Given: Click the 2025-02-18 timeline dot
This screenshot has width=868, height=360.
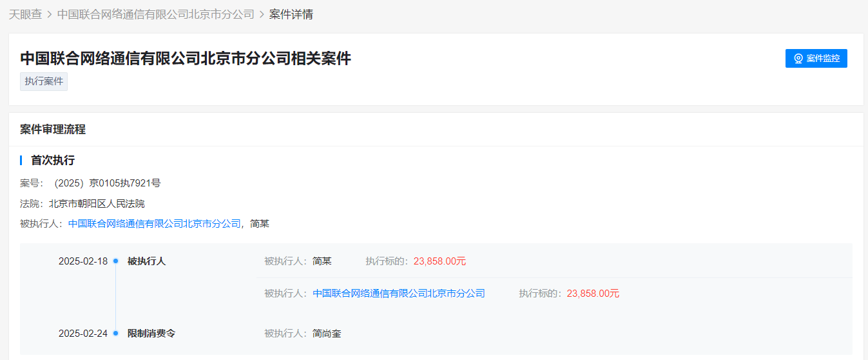Looking at the screenshot, I should pyautogui.click(x=116, y=261).
